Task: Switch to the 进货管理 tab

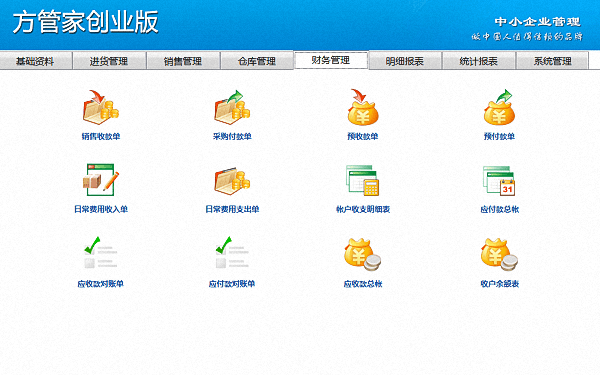Action: (x=109, y=61)
